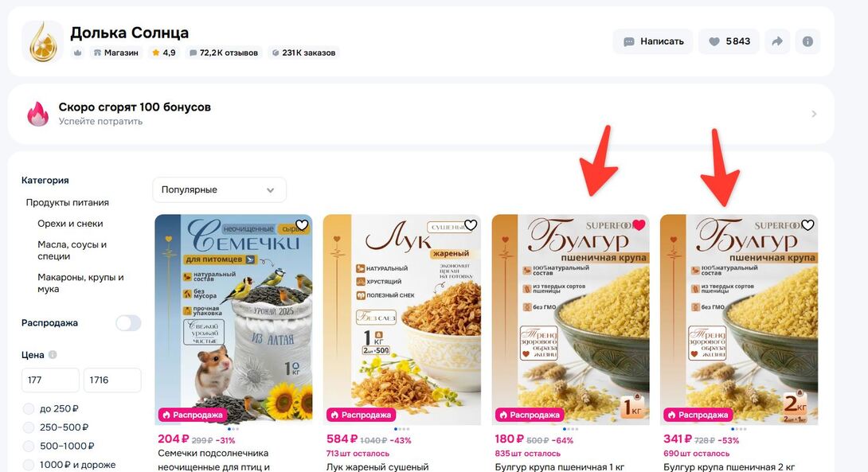Click the share arrow icon in store header
The height and width of the screenshot is (472, 868).
[x=777, y=41]
